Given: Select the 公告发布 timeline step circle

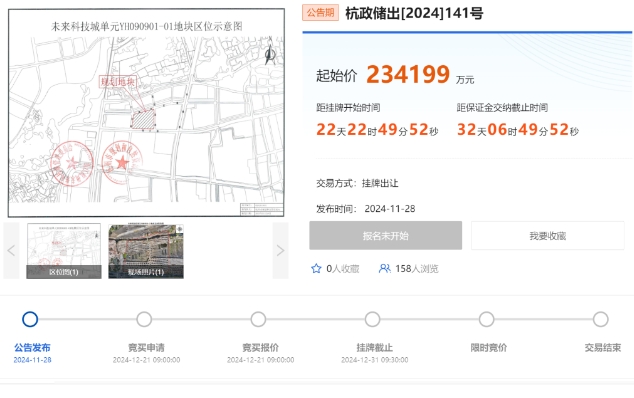Looking at the screenshot, I should pos(30,319).
